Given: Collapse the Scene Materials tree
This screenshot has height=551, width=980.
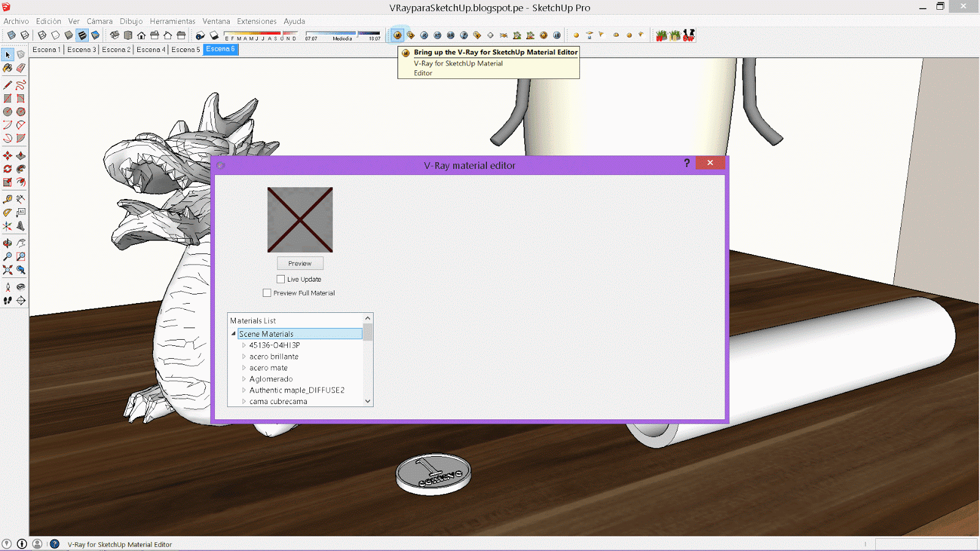Looking at the screenshot, I should pos(232,334).
